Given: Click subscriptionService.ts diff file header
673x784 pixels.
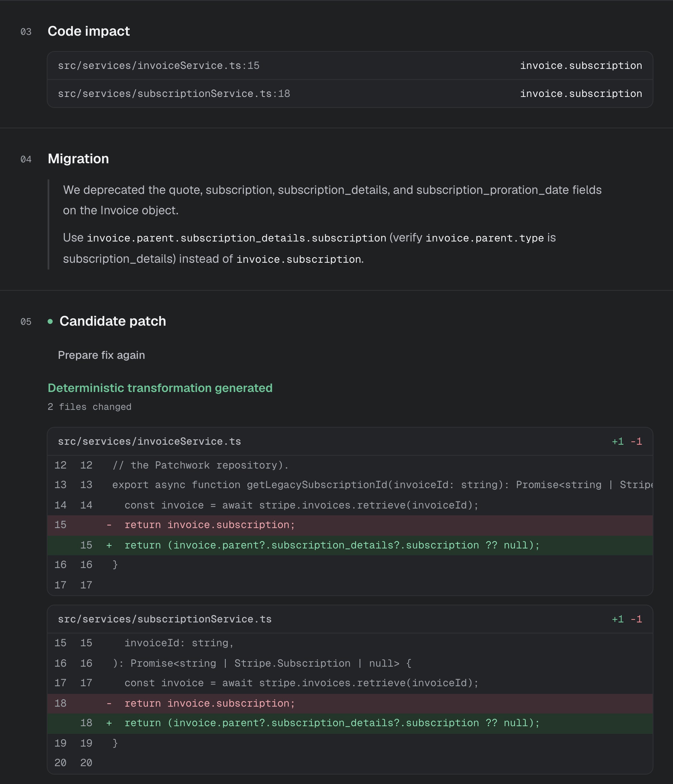Looking at the screenshot, I should click(x=350, y=619).
